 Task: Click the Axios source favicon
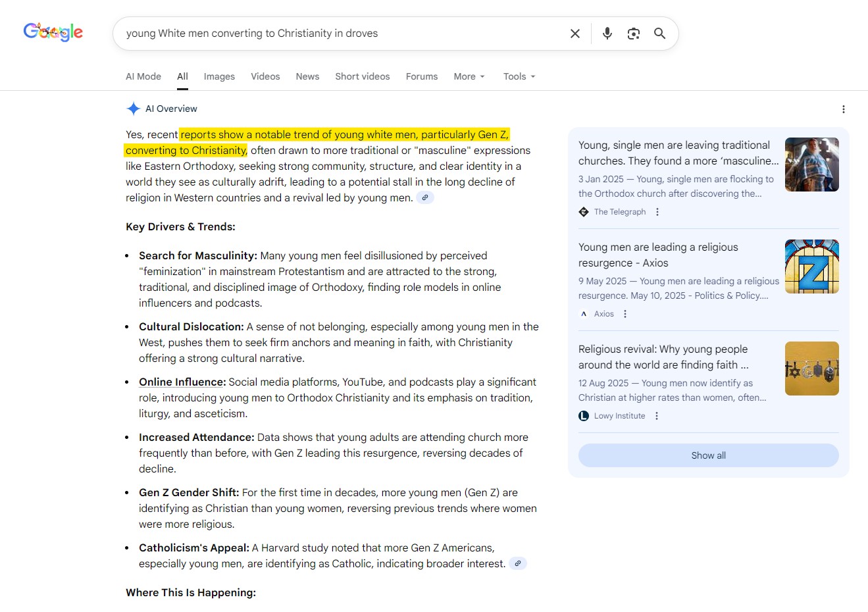pyautogui.click(x=584, y=314)
